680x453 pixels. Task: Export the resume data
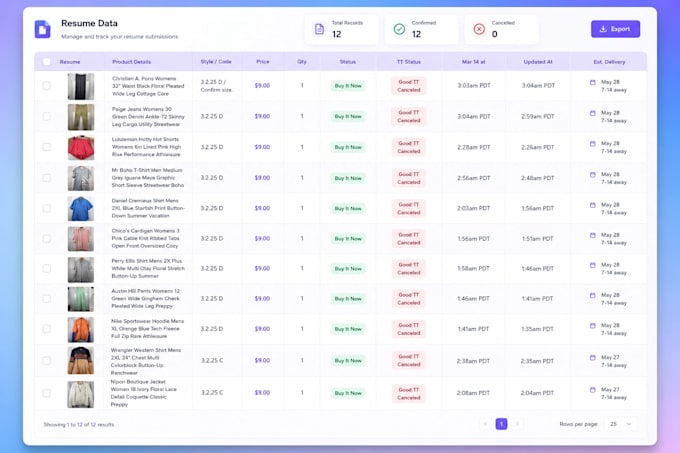click(x=615, y=29)
